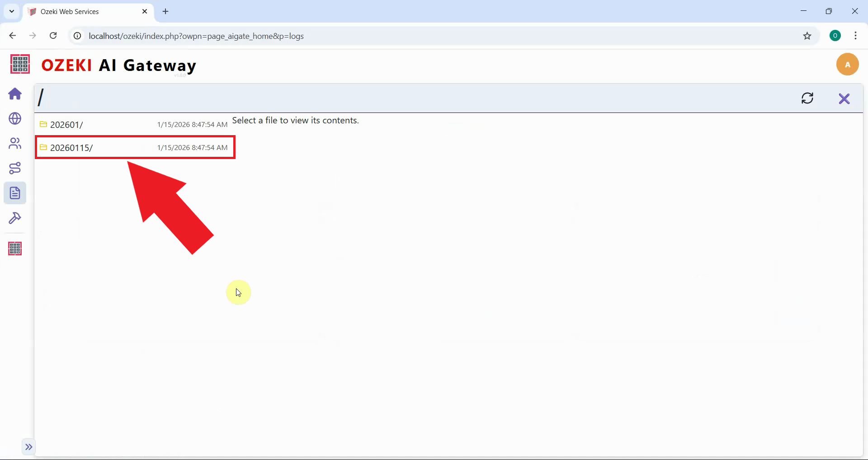Click the grid app icon at sidebar bottom

point(15,248)
